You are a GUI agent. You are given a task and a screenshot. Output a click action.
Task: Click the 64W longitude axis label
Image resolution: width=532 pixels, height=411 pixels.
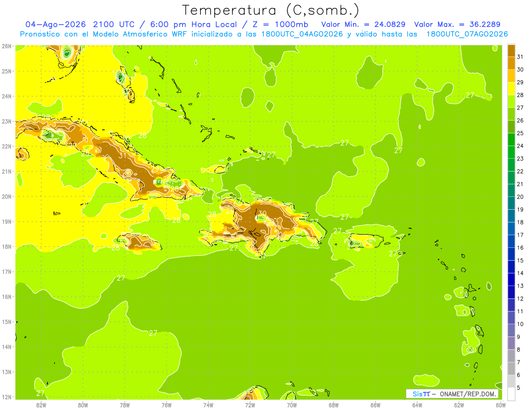pos(417,405)
